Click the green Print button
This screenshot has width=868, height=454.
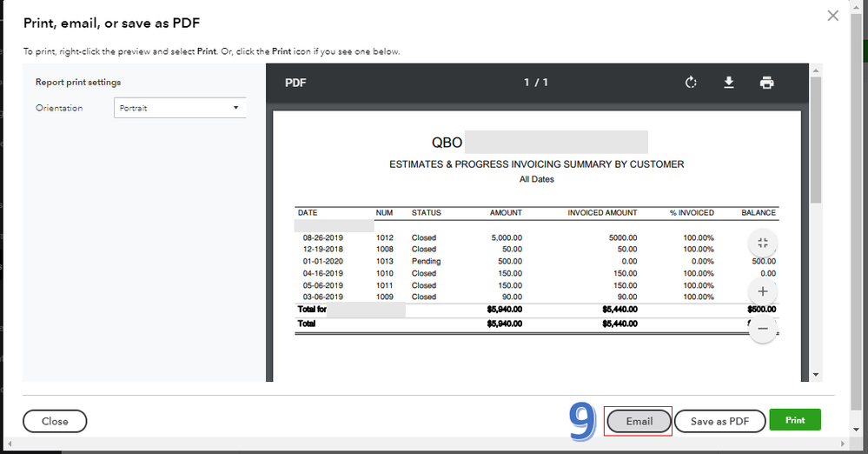[x=795, y=420]
